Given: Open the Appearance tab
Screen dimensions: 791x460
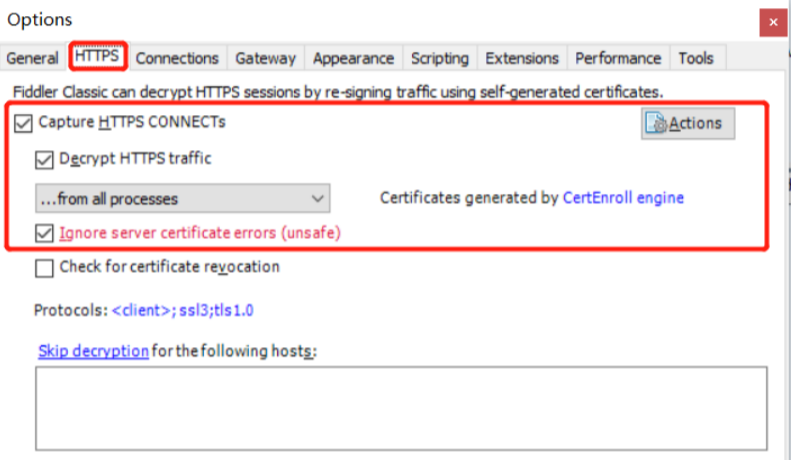Looking at the screenshot, I should click(353, 59).
